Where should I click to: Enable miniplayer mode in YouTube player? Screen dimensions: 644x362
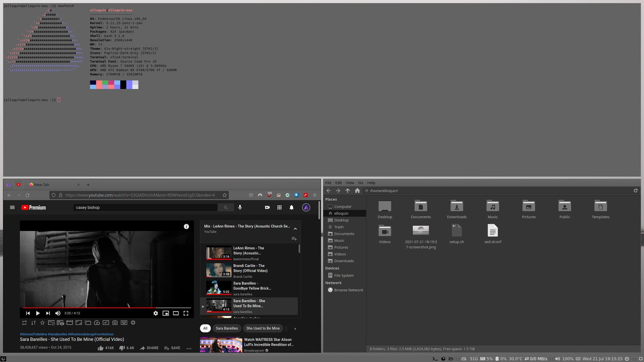(x=166, y=313)
